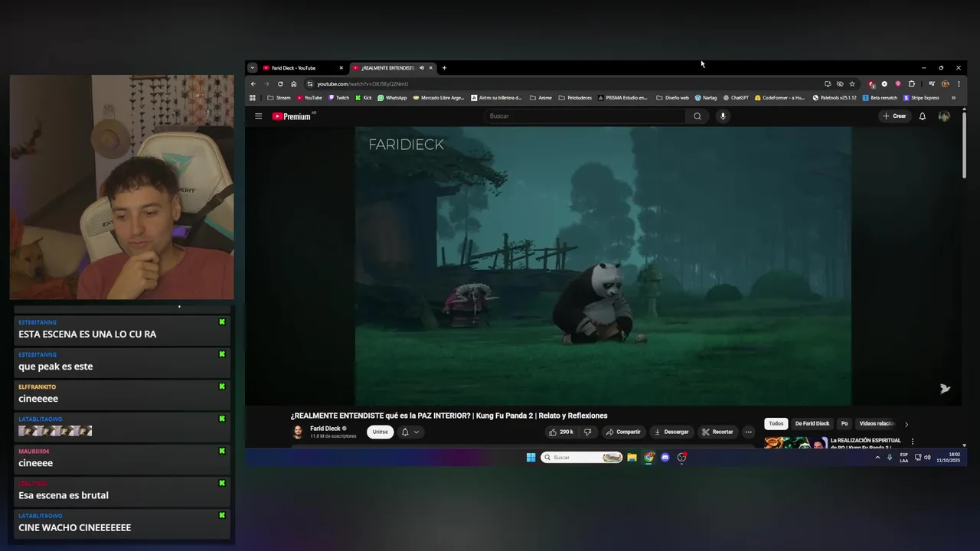Click the YouTube Buscar search field

pos(586,116)
